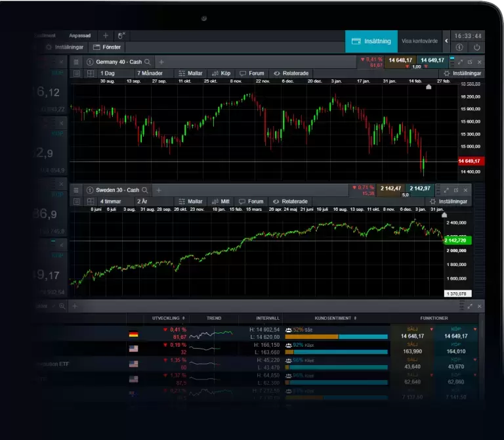504x440 pixels.
Task: Click Köp in Germany 40 chart toolbar
Action: [x=221, y=74]
